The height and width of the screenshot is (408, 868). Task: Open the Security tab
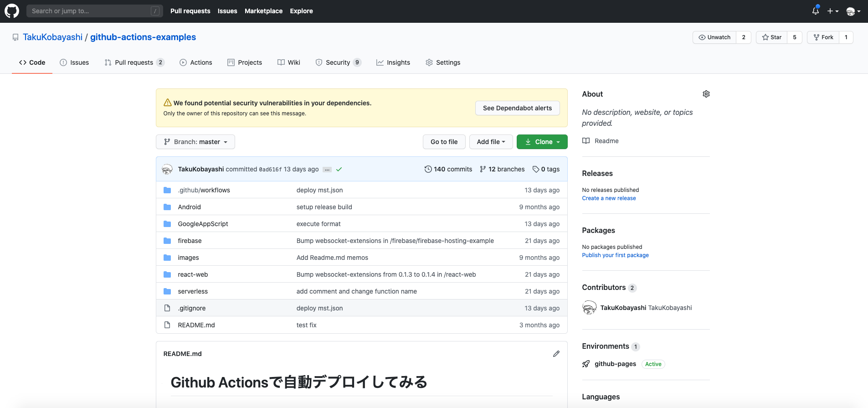click(x=339, y=62)
